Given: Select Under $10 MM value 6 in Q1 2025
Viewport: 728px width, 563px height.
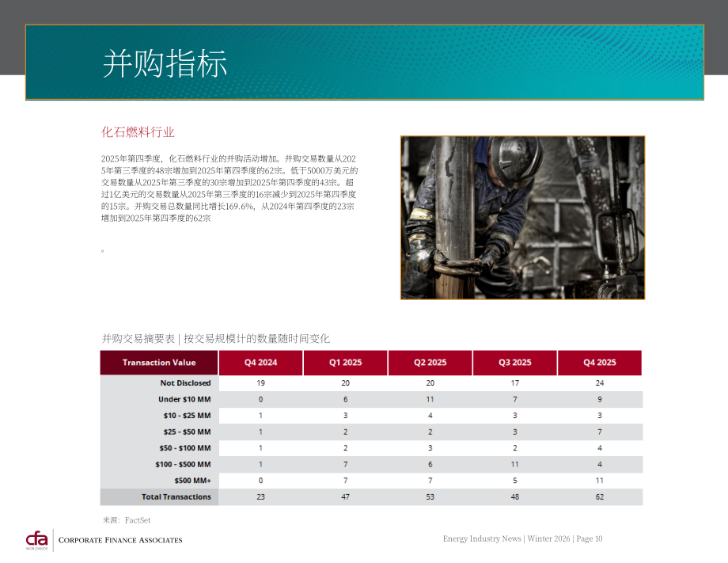Looking at the screenshot, I should pyautogui.click(x=346, y=399).
